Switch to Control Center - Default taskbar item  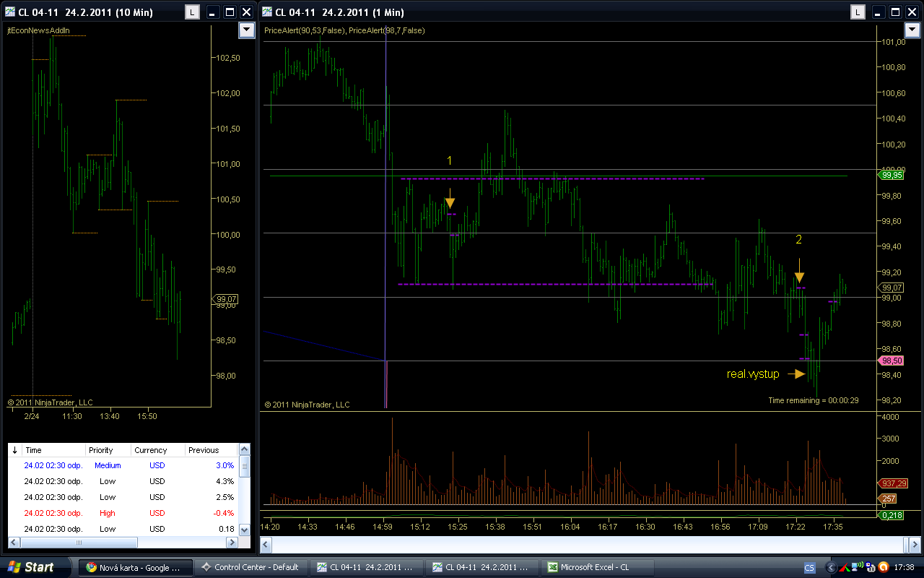(250, 567)
